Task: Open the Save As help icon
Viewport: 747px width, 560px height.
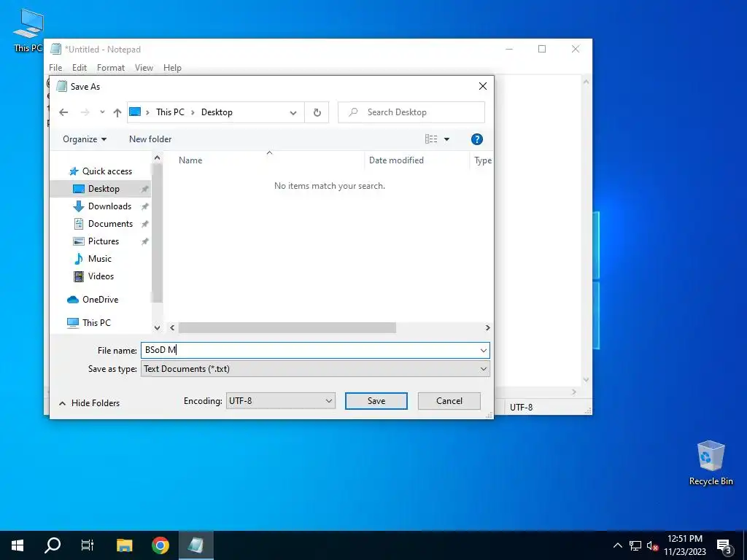Action: click(x=476, y=139)
